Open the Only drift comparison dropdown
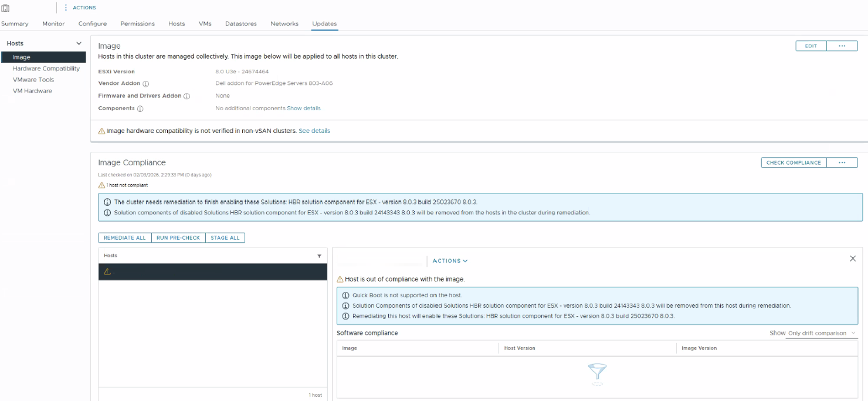 (x=822, y=333)
